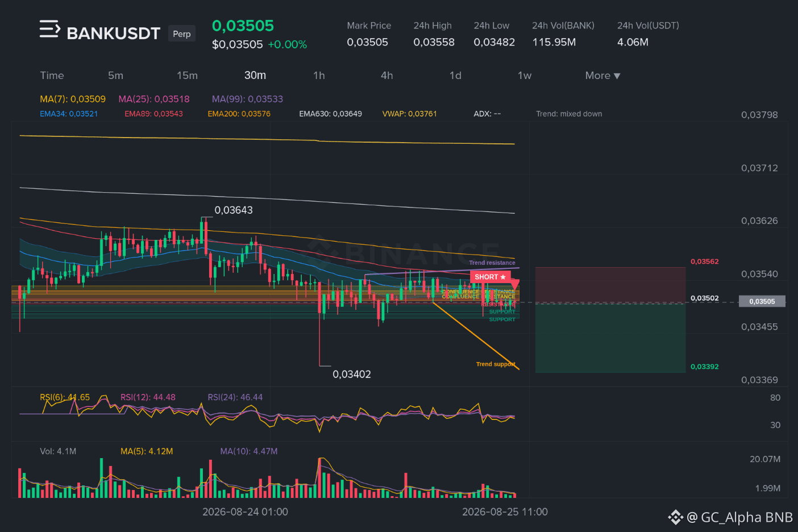This screenshot has height=532, width=798.
Task: Click the Perp badge
Action: point(182,34)
